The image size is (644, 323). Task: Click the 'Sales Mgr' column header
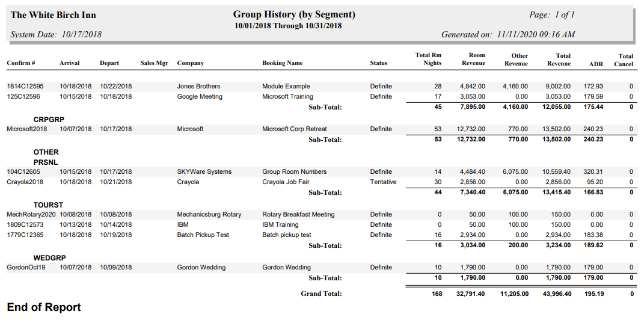[x=154, y=63]
